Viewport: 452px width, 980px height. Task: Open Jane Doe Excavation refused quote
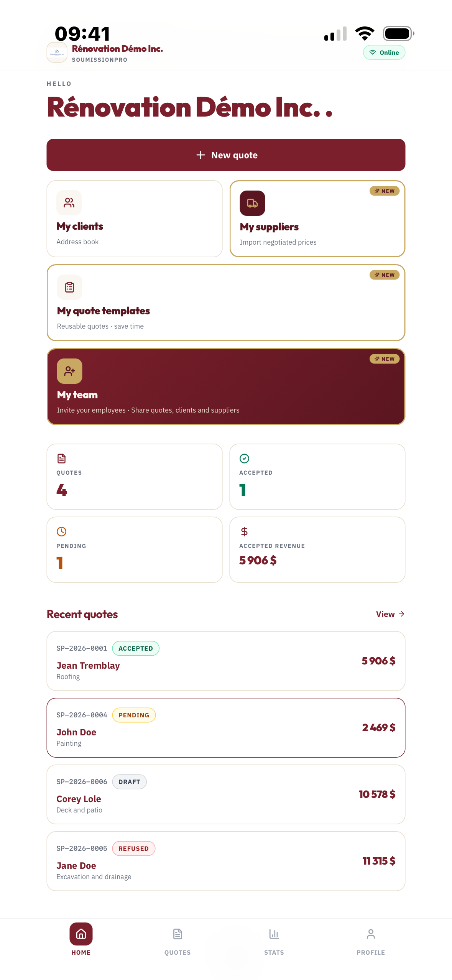coord(226,861)
